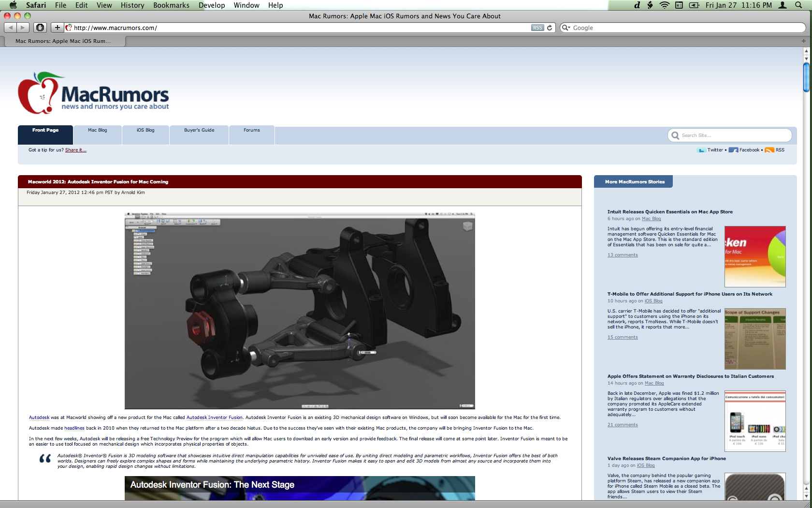Image resolution: width=812 pixels, height=508 pixels.
Task: Open the Buyer's Guide tab
Action: click(199, 134)
